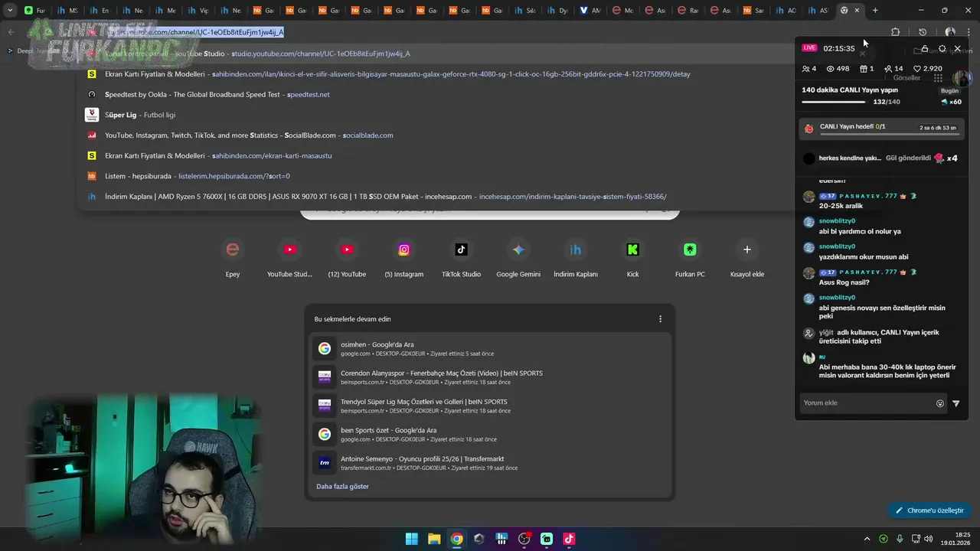Open the (12) YouTube shortcut
Image resolution: width=980 pixels, height=551 pixels.
click(347, 258)
